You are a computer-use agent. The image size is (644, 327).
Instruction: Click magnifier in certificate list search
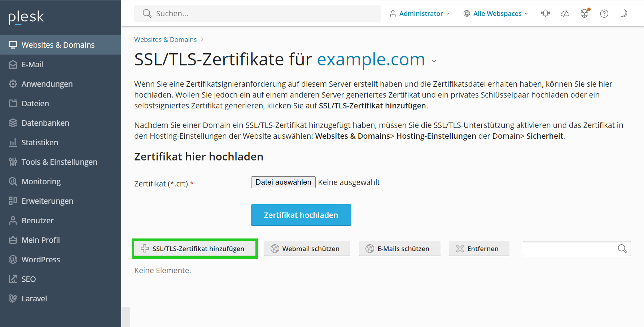622,249
